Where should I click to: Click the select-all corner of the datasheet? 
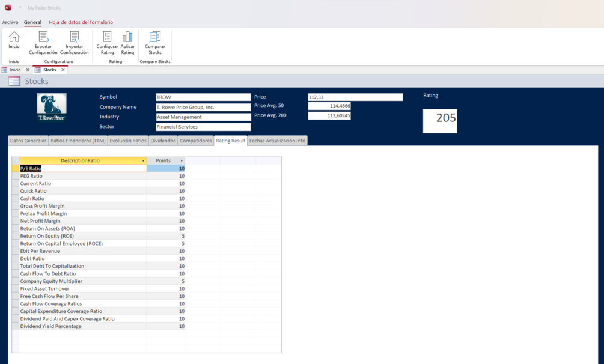click(x=16, y=160)
